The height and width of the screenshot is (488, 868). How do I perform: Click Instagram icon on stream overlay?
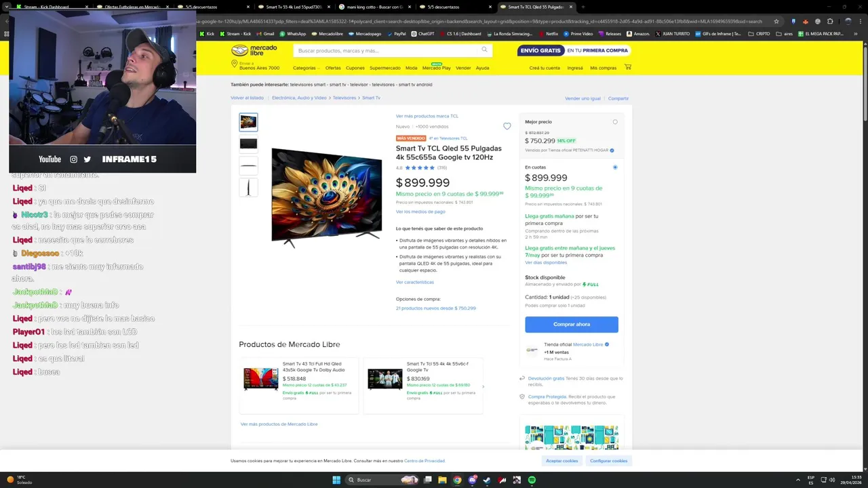click(x=73, y=159)
